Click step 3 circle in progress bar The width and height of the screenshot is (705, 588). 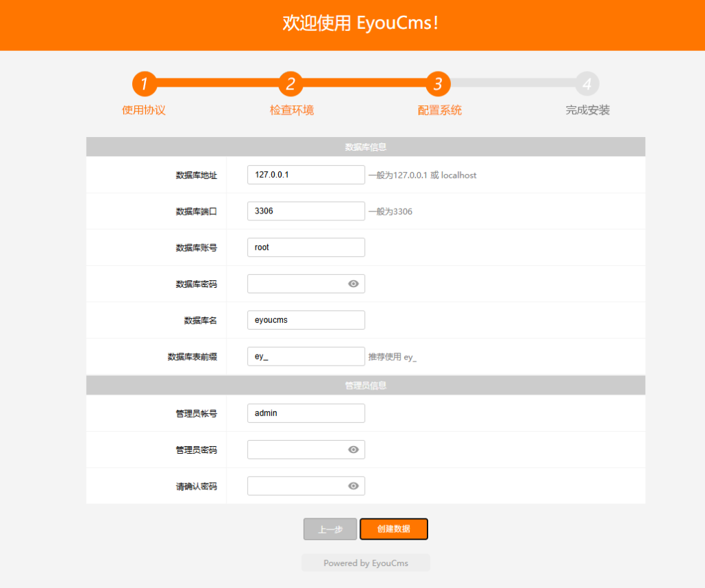tap(439, 83)
